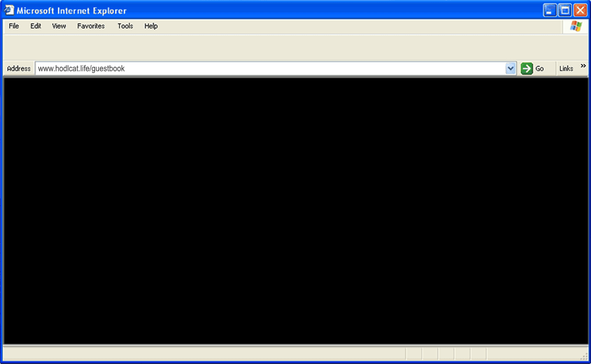Open the Edit menu
The height and width of the screenshot is (364, 591).
pyautogui.click(x=36, y=26)
